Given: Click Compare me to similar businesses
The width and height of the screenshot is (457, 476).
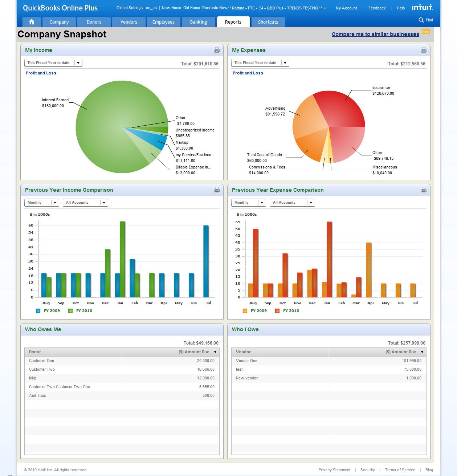Looking at the screenshot, I should [x=375, y=34].
